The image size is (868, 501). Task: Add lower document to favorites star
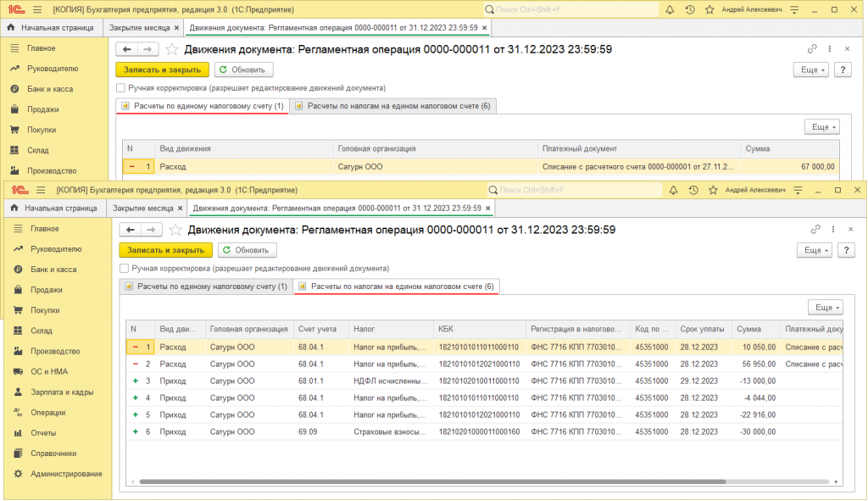pyautogui.click(x=175, y=230)
